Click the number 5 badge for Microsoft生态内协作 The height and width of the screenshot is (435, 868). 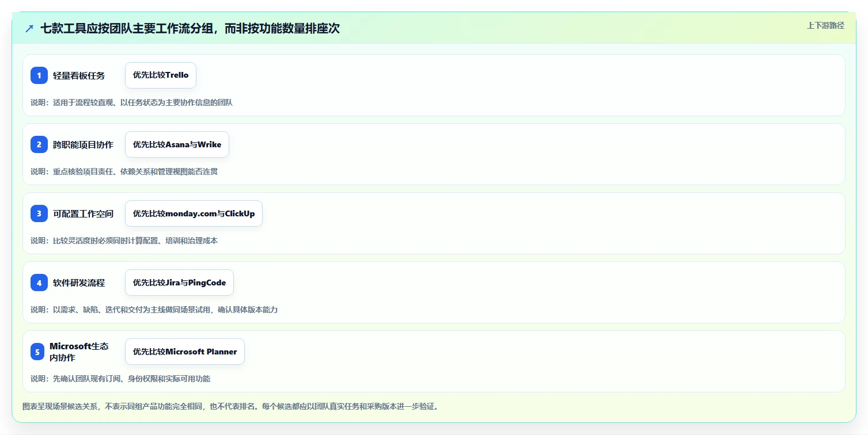(37, 352)
